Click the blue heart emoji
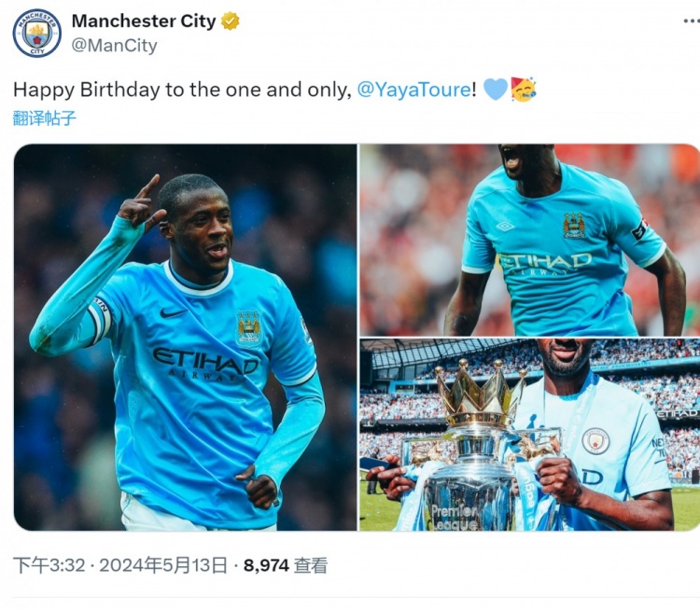This screenshot has width=700, height=609. click(x=495, y=89)
